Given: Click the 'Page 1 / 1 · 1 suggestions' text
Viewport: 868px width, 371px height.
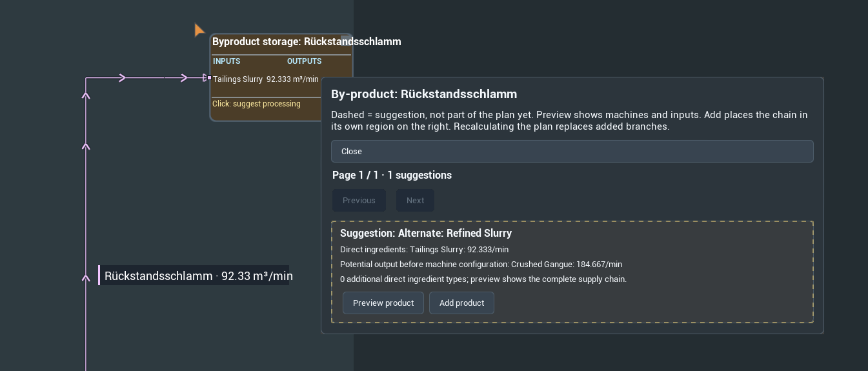Looking at the screenshot, I should tap(392, 175).
